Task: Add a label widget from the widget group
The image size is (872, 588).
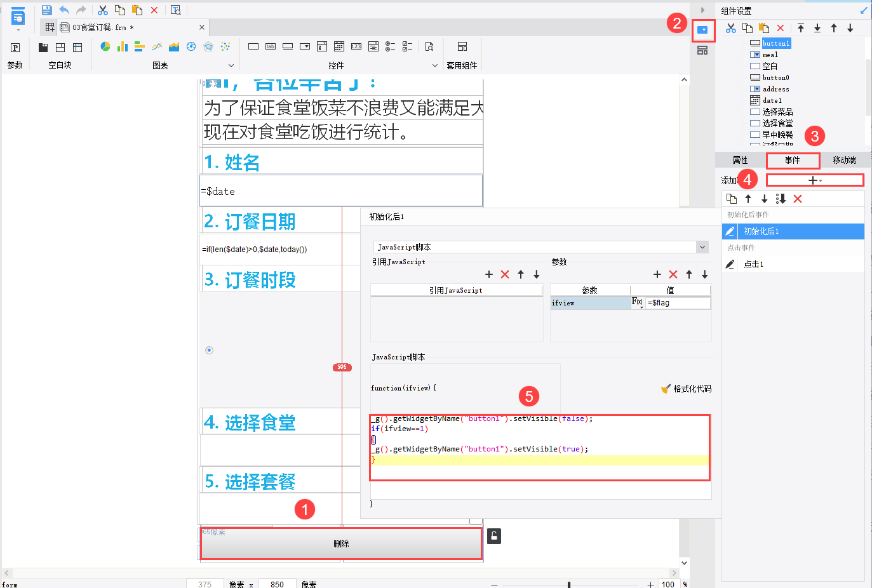Action: click(271, 46)
